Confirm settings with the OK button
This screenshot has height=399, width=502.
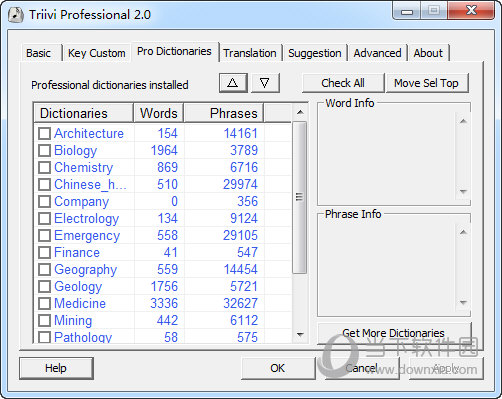pos(278,368)
